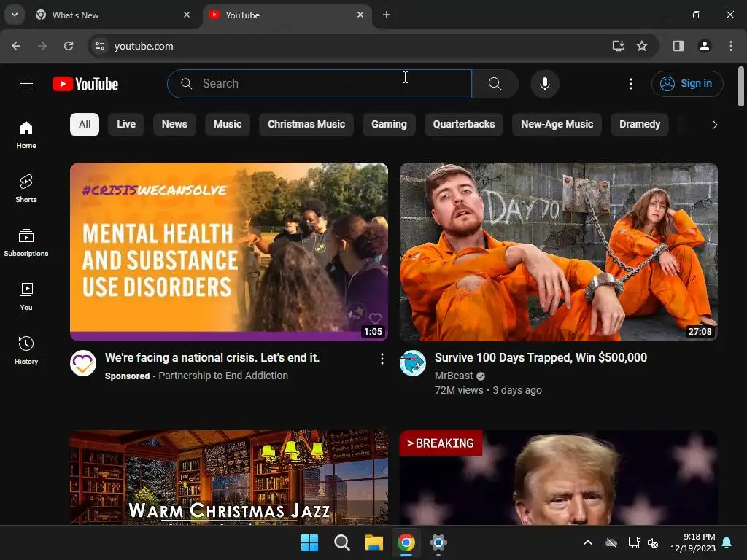Select the Dramedy filter chip
The width and height of the screenshot is (747, 560).
640,124
